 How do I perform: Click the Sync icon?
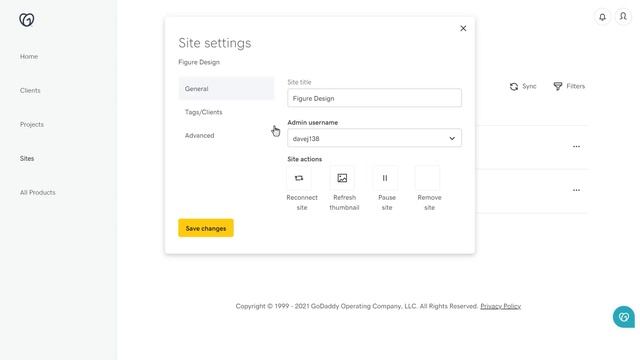tap(513, 86)
